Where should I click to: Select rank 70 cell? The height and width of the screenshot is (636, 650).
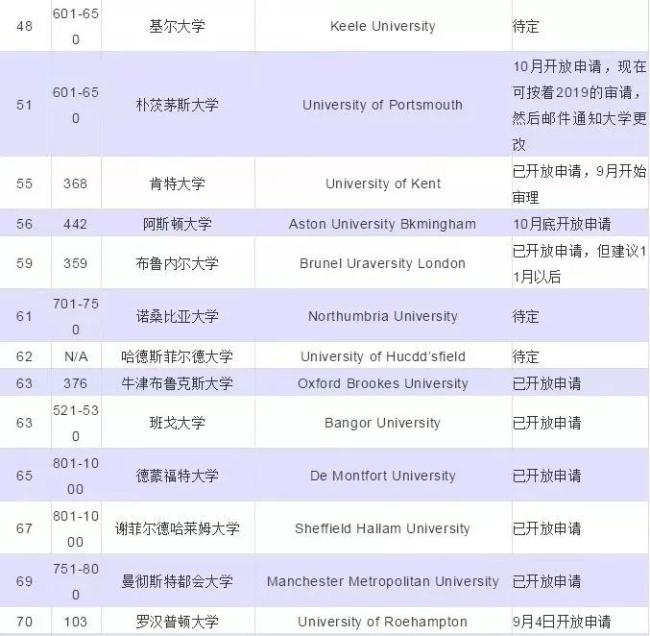[x=24, y=621]
